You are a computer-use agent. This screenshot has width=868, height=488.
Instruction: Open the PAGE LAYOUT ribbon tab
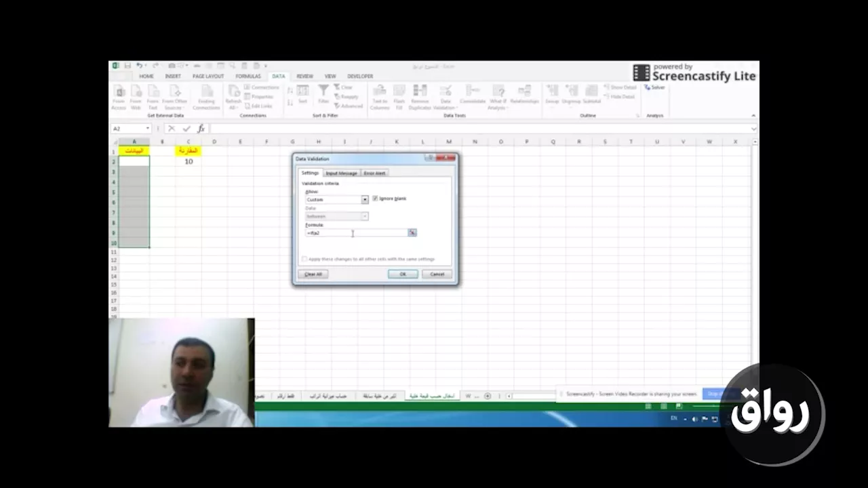tap(208, 77)
